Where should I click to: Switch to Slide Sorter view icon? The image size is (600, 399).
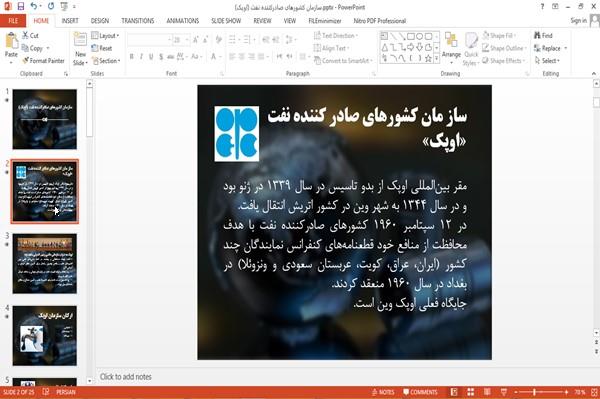click(x=471, y=392)
